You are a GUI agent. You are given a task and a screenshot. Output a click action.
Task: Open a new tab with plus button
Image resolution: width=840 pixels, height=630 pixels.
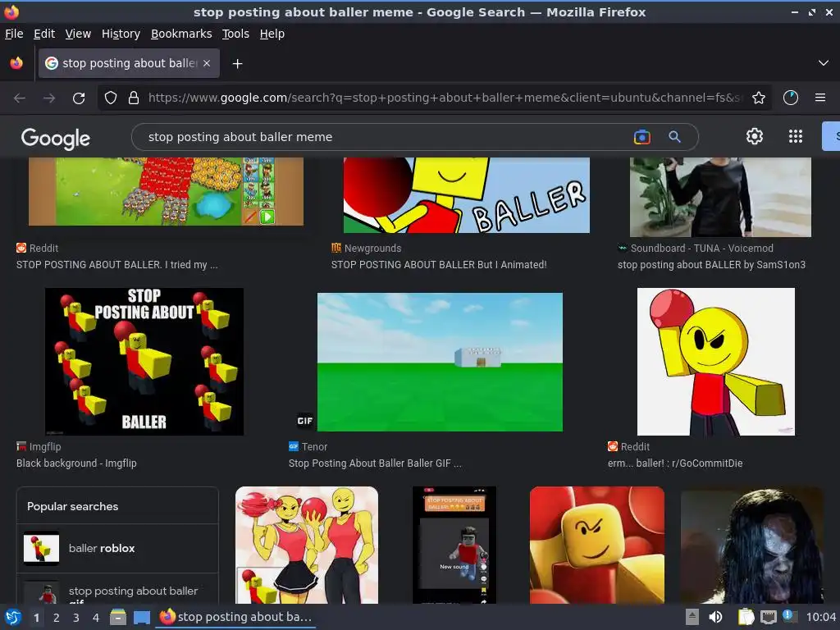[x=237, y=64]
